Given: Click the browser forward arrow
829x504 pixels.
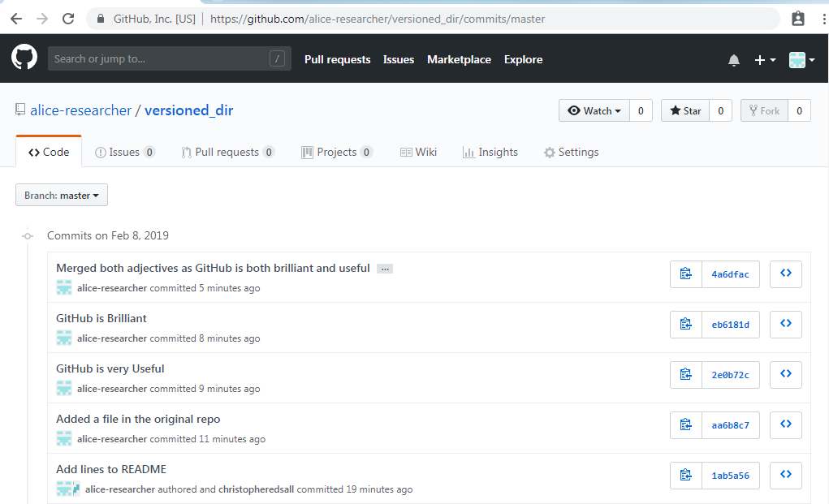Looking at the screenshot, I should [x=42, y=19].
